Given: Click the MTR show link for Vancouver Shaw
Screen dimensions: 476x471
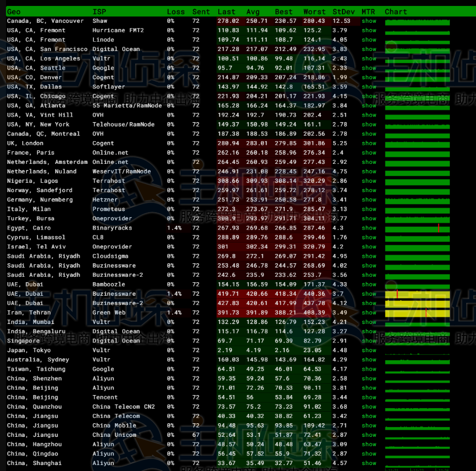Looking at the screenshot, I should [369, 21].
